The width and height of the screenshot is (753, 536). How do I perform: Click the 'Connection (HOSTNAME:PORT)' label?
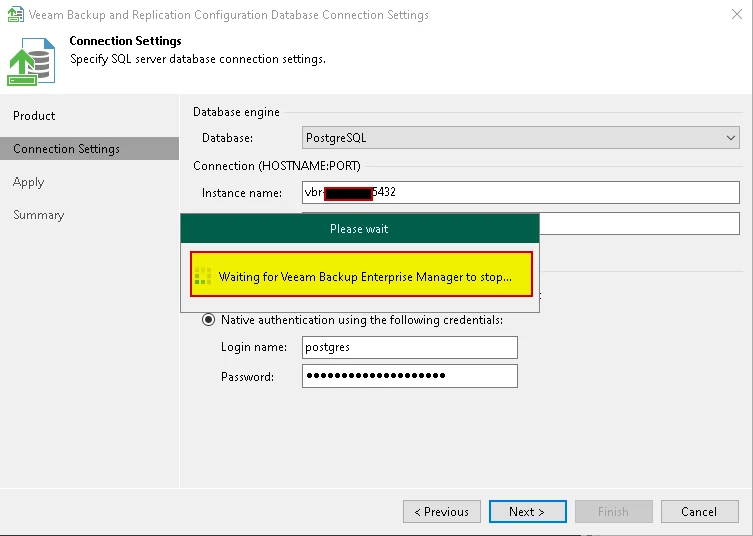coord(277,166)
